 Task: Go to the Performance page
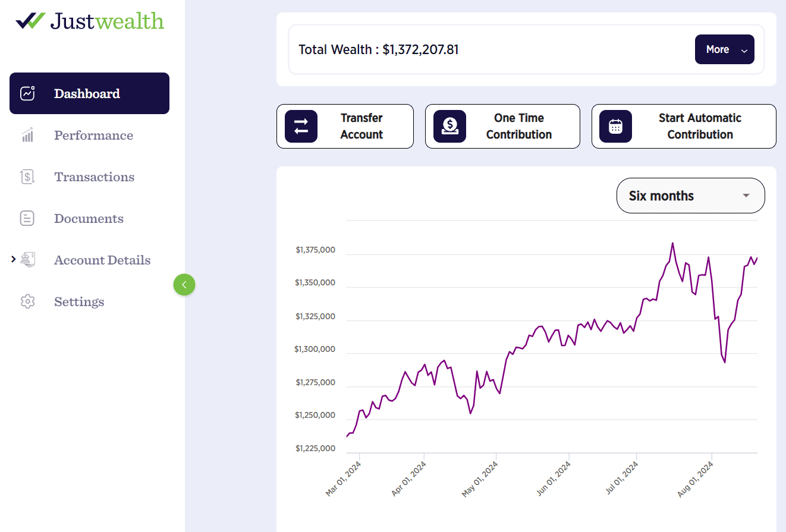click(93, 136)
